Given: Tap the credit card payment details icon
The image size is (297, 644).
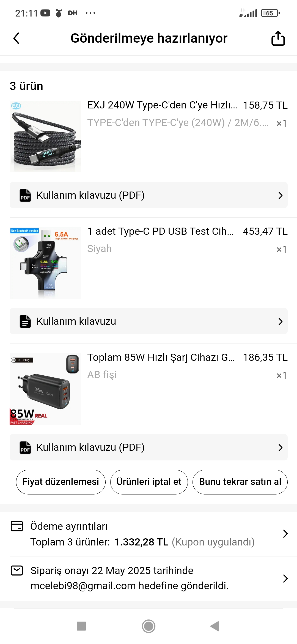Looking at the screenshot, I should pyautogui.click(x=17, y=526).
